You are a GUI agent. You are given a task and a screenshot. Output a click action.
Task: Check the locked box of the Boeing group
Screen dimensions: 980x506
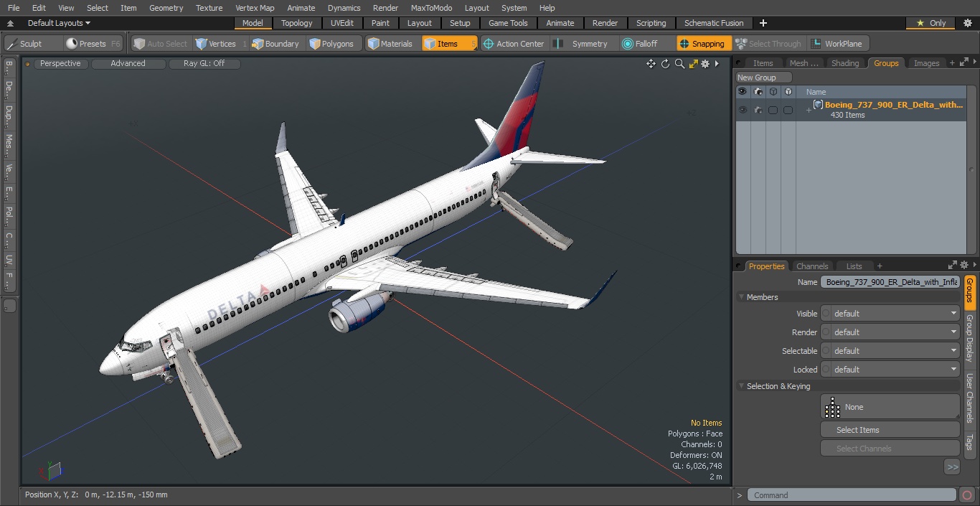point(788,110)
